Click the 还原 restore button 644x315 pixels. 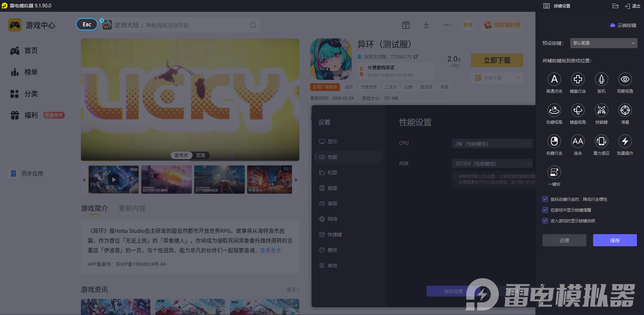[x=564, y=240]
